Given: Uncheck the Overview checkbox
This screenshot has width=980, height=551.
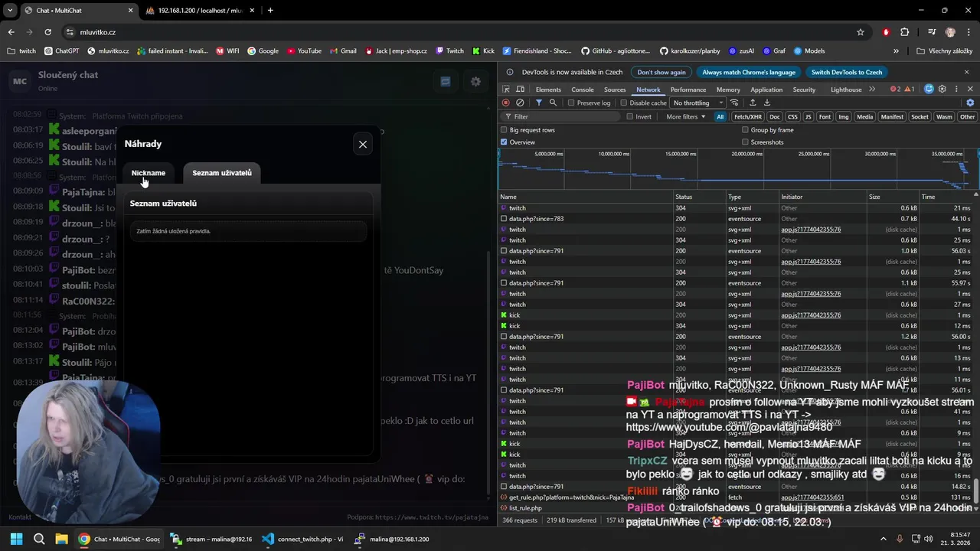Looking at the screenshot, I should [504, 142].
